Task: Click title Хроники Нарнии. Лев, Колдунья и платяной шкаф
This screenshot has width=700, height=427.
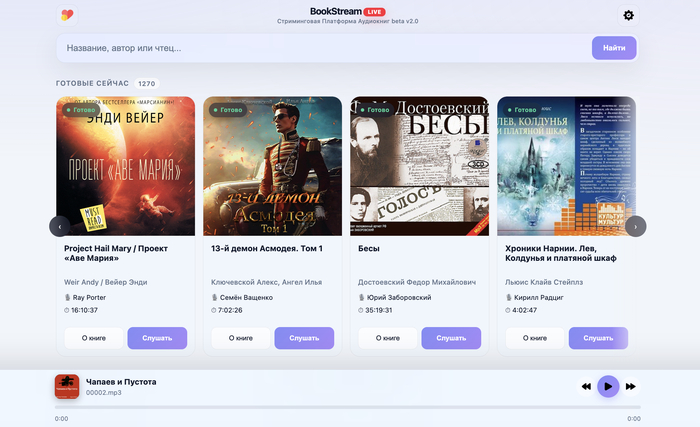Action: tap(561, 253)
